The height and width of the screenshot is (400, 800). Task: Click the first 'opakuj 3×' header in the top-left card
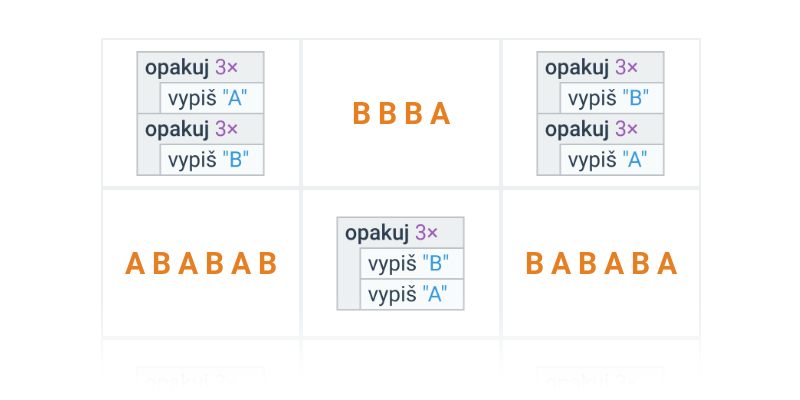(201, 67)
